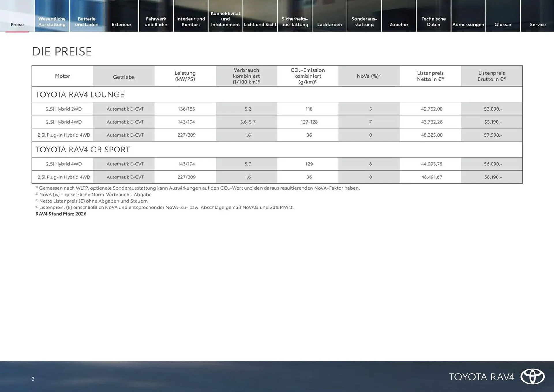Open the Exterieur section tab
Image resolution: width=554 pixels, height=392 pixels.
tap(121, 24)
